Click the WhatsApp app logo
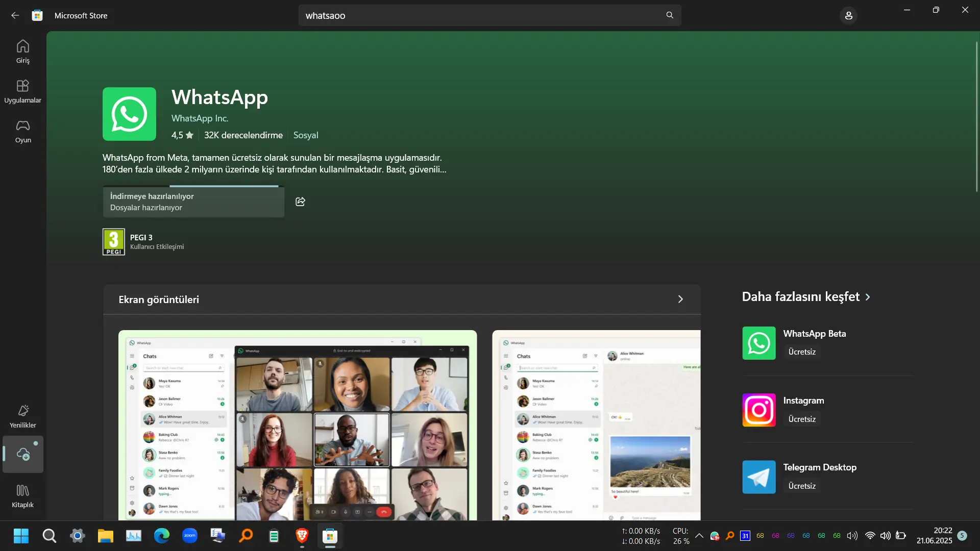 pos(129,114)
